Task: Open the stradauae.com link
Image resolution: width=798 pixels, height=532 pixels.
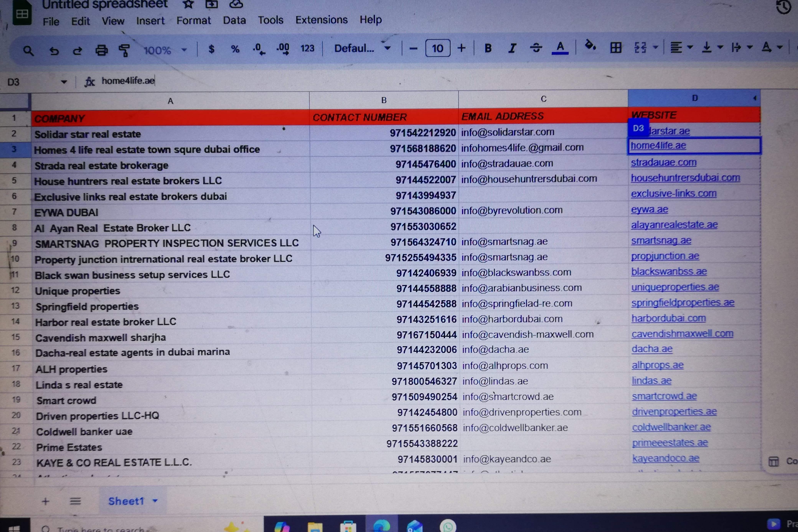Action: coord(663,162)
